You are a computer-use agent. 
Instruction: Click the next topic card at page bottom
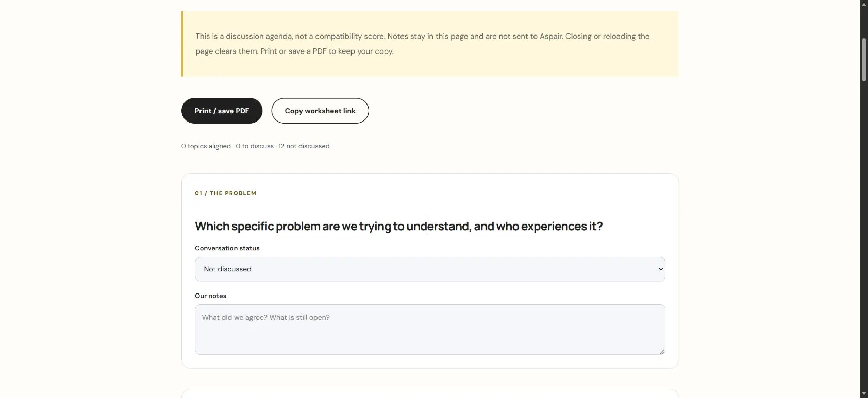coord(430,394)
